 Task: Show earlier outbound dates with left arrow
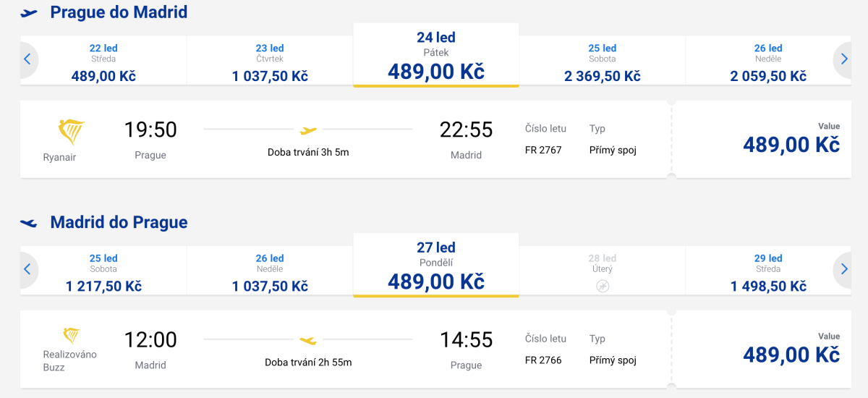(27, 59)
